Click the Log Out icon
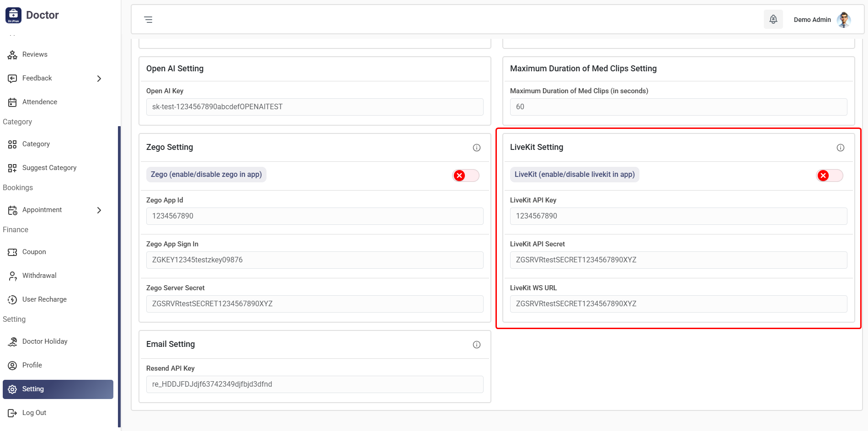The image size is (868, 431). coord(12,413)
